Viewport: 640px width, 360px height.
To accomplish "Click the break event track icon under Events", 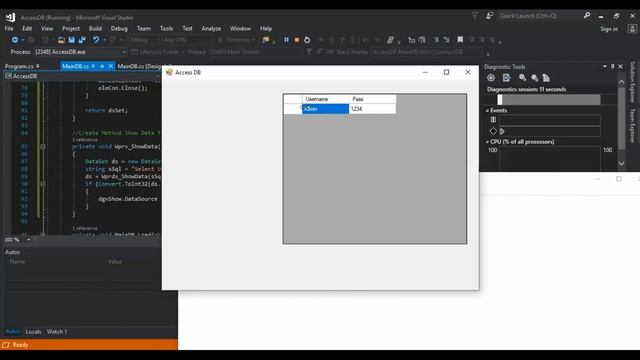I will [x=493, y=120].
